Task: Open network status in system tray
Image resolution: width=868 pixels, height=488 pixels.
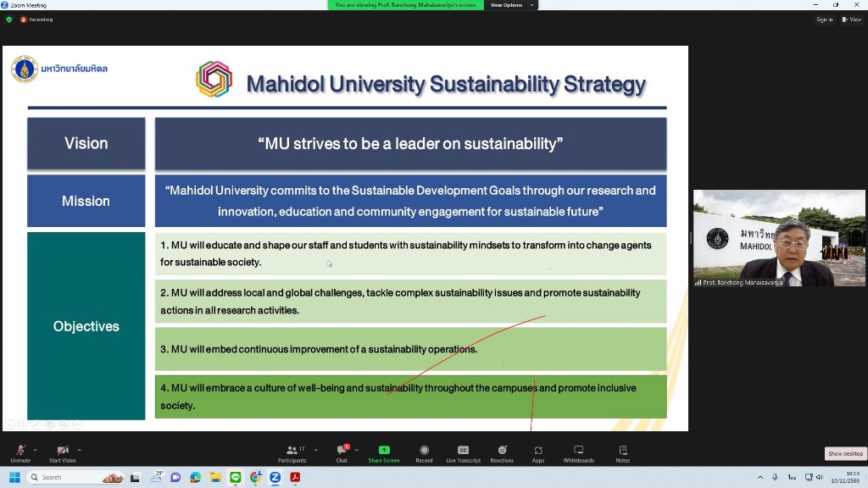Action: pyautogui.click(x=809, y=477)
